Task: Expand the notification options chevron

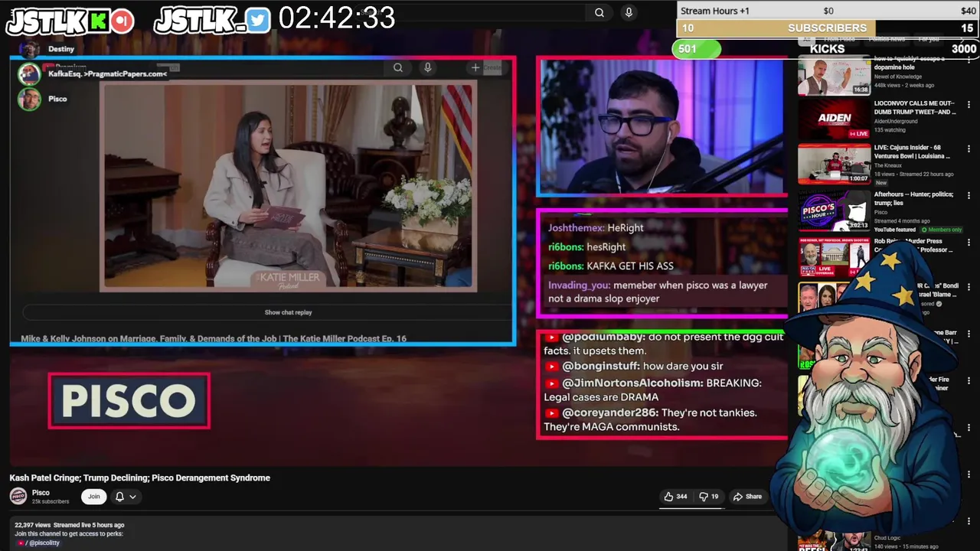Action: click(132, 497)
